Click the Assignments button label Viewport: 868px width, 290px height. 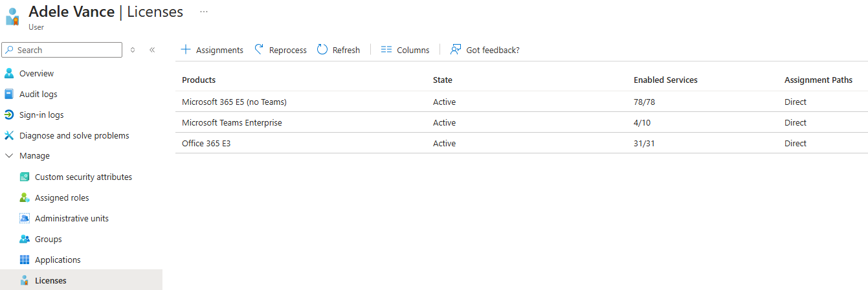pos(219,50)
